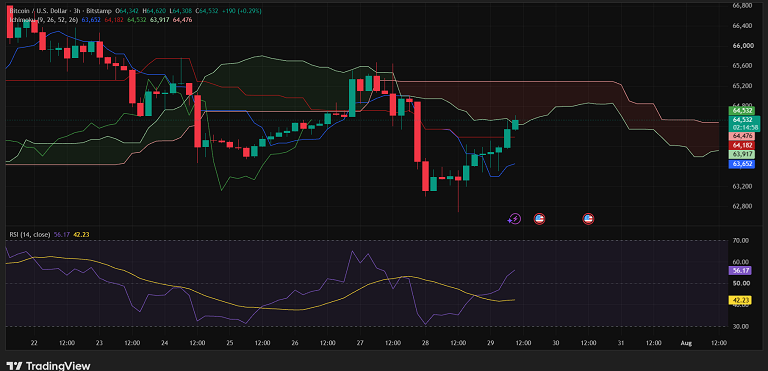Click date label 28 on time axis
Viewport: 768px width, 371px height.
coord(425,343)
